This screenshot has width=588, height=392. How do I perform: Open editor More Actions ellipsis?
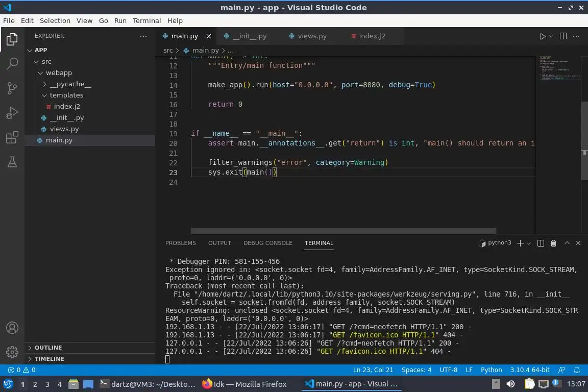(x=576, y=36)
